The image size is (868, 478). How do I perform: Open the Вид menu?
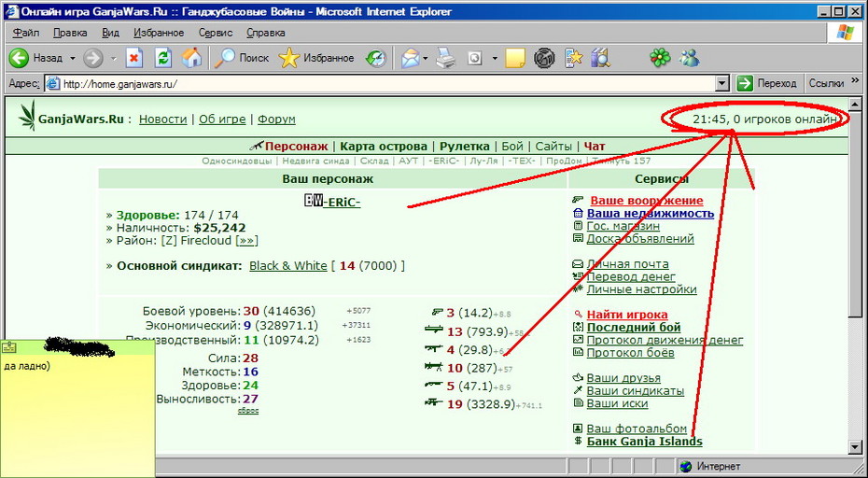pos(111,33)
